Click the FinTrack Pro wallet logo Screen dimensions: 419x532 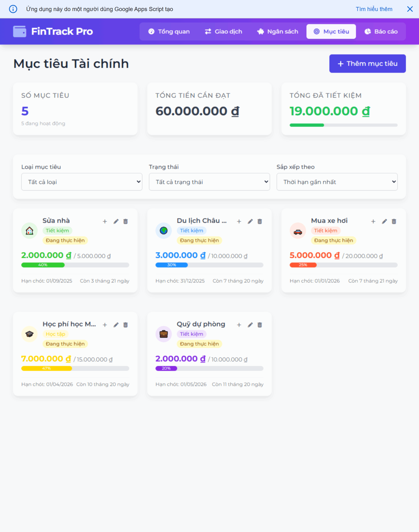20,31
